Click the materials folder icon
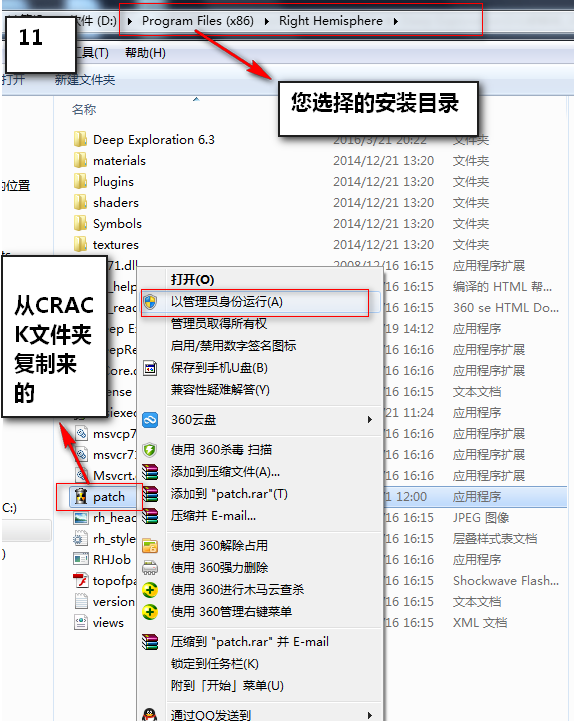This screenshot has width=574, height=721. click(80, 160)
